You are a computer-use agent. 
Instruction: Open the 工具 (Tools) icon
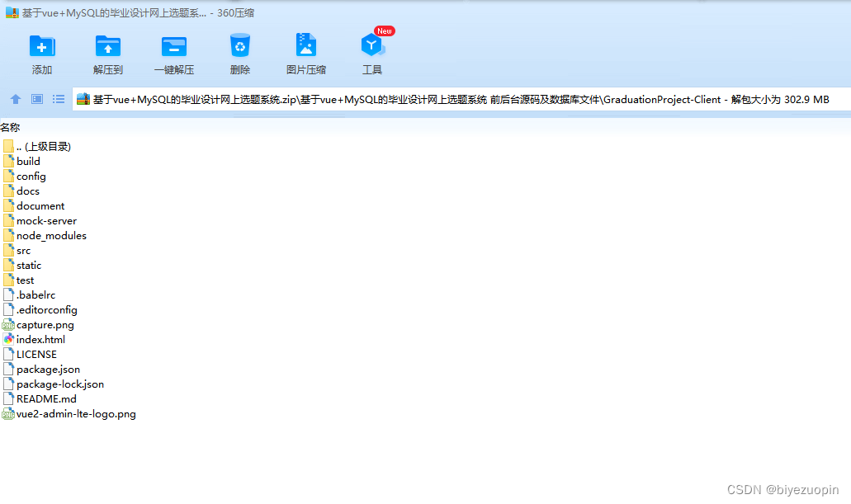pos(372,45)
